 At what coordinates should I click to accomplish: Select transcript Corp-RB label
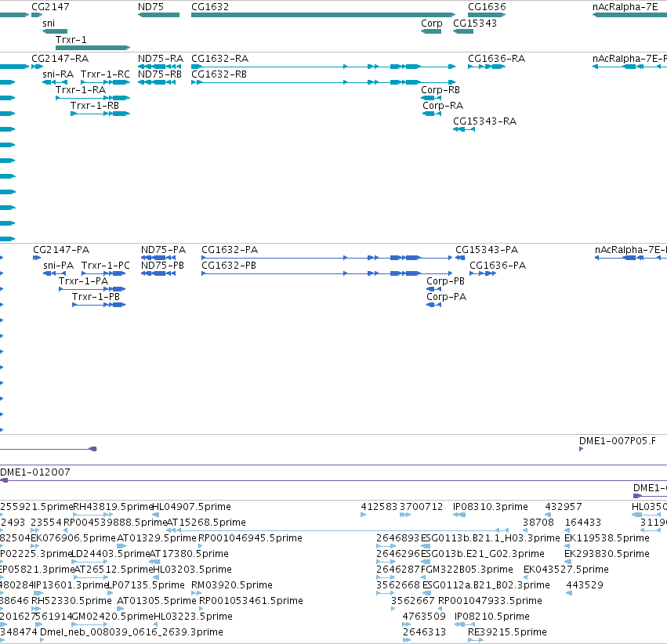tap(440, 90)
